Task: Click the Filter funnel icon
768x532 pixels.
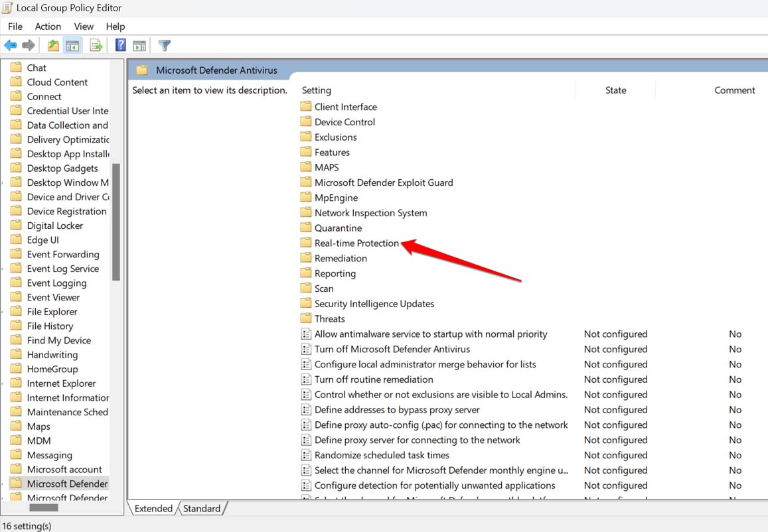Action: [165, 46]
